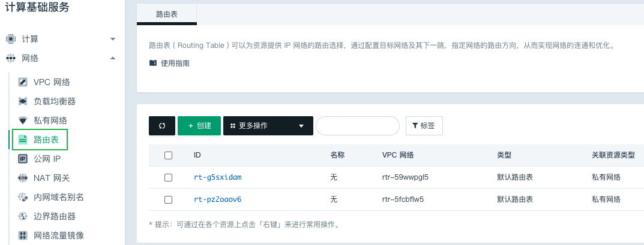Click the 名称 column header

pyautogui.click(x=337, y=155)
